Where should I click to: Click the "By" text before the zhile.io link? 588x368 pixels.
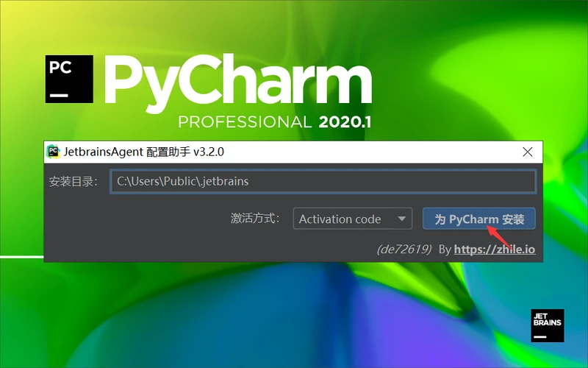point(444,250)
